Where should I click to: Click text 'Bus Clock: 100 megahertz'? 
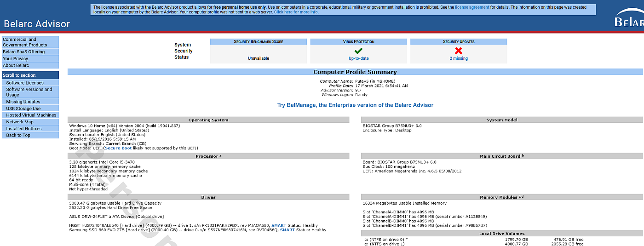pyautogui.click(x=388, y=166)
